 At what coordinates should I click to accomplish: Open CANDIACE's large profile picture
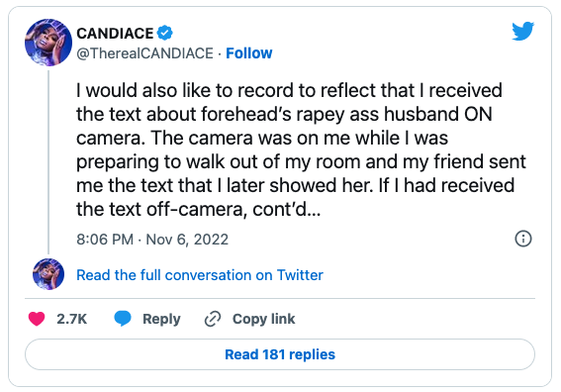(48, 43)
